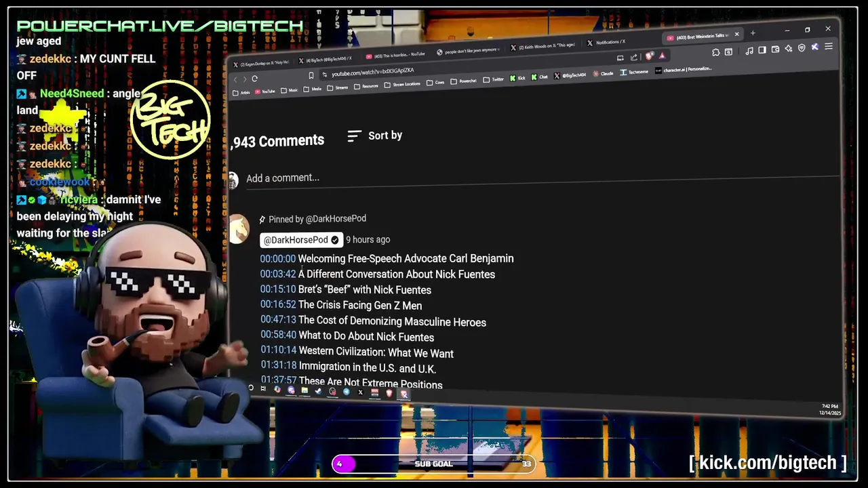This screenshot has width=868, height=488.
Task: Open the Powerchat bookmarks folder
Action: pos(463,81)
